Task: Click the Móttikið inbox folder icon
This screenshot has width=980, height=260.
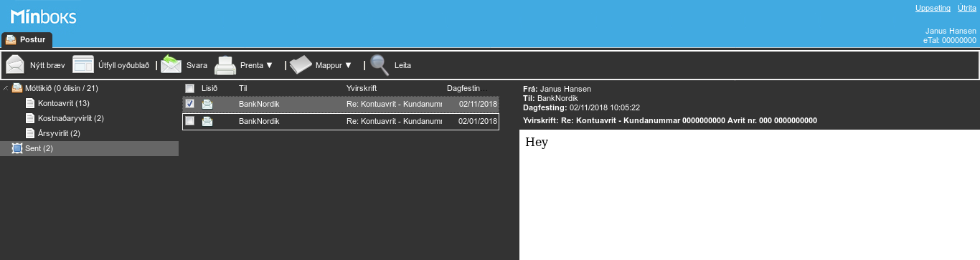Action: (17, 88)
